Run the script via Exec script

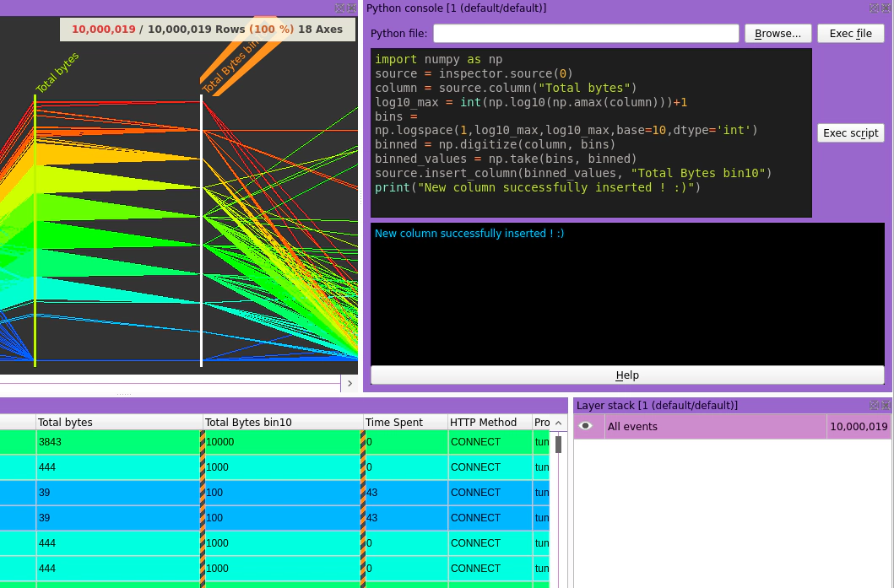tap(850, 132)
